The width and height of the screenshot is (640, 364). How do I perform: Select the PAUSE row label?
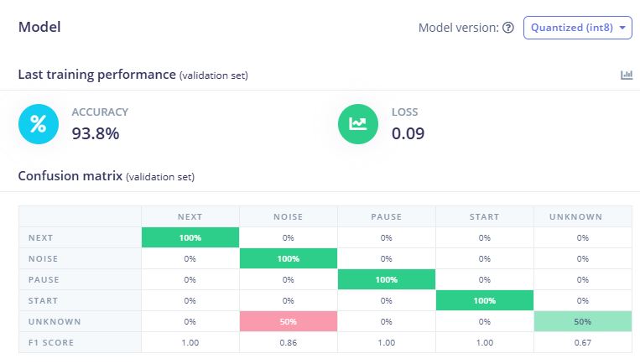click(43, 279)
